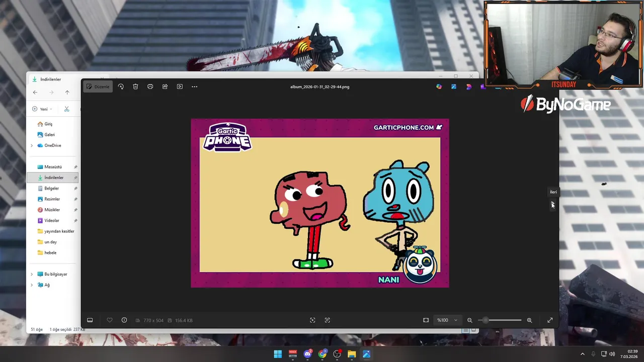Select İndirilenler folder in sidebar

tap(53, 177)
